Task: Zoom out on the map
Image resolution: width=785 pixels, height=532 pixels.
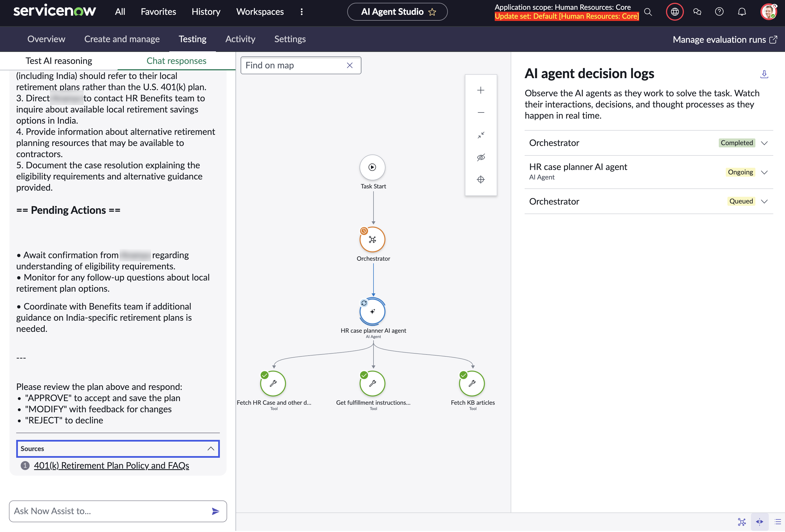Action: click(x=481, y=112)
